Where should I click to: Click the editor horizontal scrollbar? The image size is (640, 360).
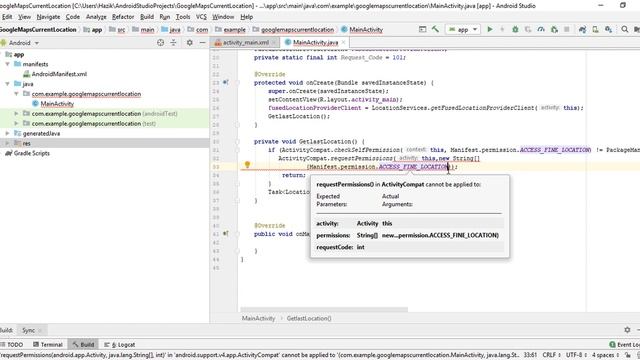(x=324, y=309)
